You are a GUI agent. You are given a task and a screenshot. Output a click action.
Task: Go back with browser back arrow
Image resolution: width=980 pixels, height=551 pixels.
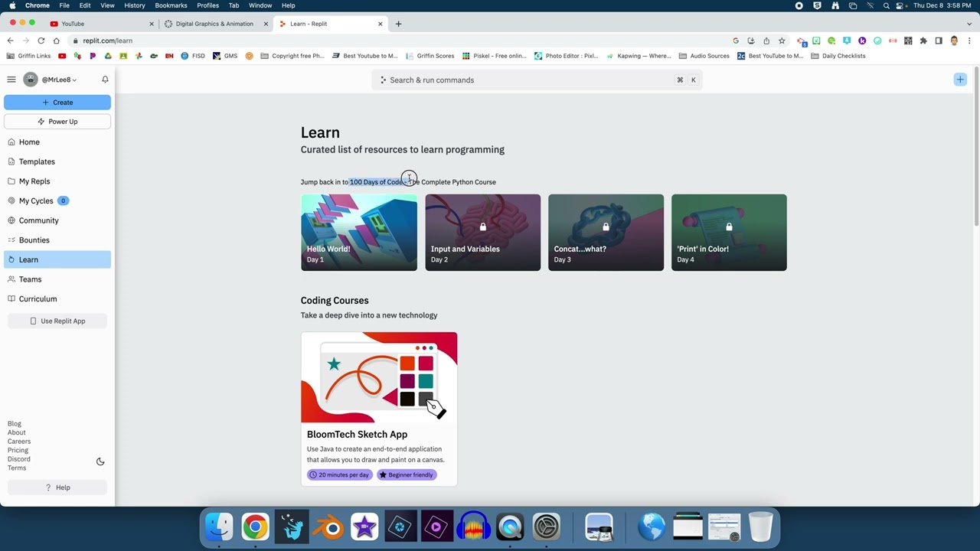tap(11, 41)
